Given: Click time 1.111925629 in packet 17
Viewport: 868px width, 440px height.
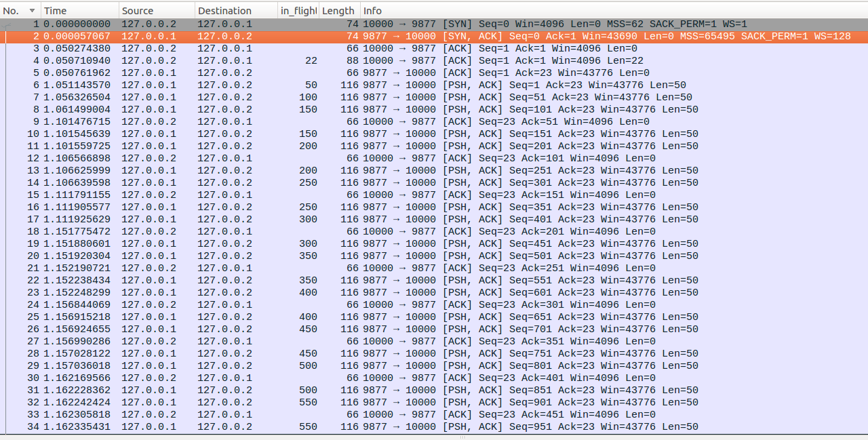Looking at the screenshot, I should (x=77, y=220).
